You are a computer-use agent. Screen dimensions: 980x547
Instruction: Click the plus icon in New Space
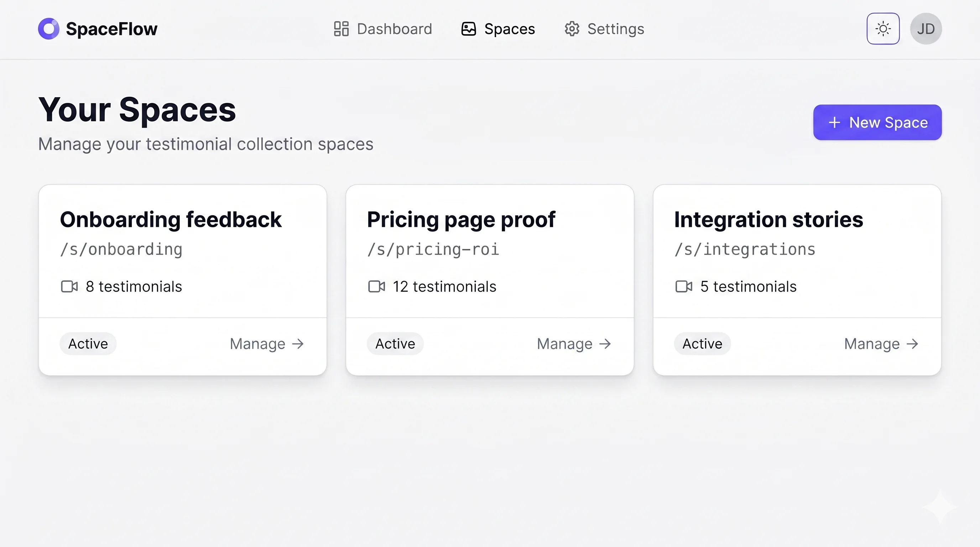pyautogui.click(x=834, y=123)
